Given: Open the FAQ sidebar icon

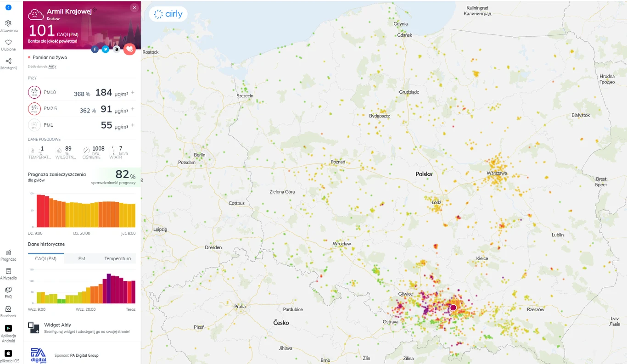Looking at the screenshot, I should coord(8,290).
